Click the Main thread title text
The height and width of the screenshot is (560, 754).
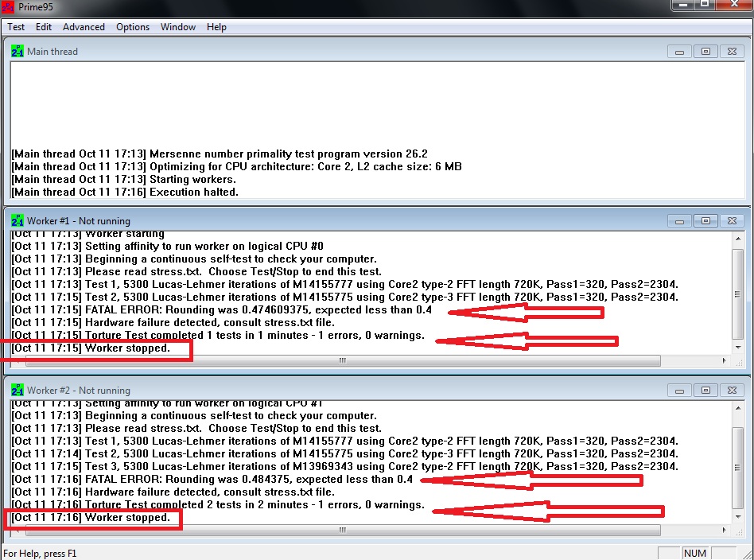point(52,52)
